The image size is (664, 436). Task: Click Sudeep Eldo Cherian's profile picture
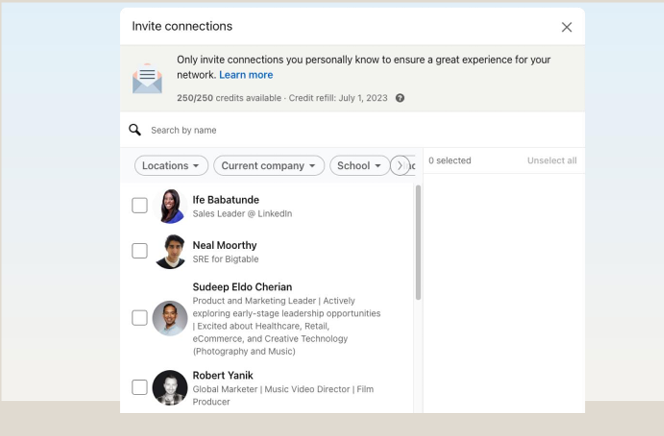[x=170, y=318]
